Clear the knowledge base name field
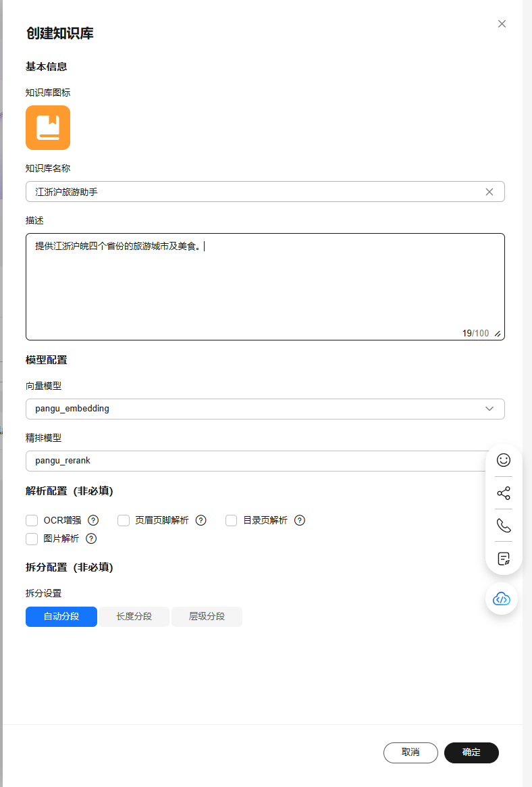The image size is (532, 787). 489,192
